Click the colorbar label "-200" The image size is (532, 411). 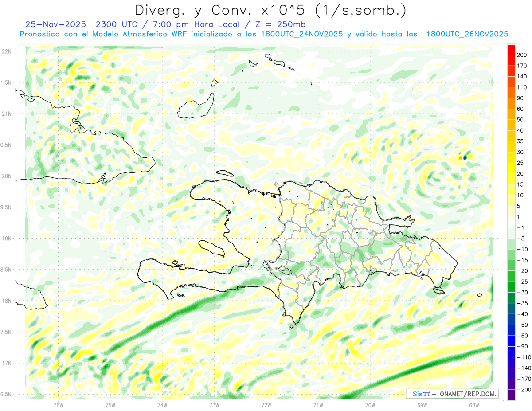524,389
